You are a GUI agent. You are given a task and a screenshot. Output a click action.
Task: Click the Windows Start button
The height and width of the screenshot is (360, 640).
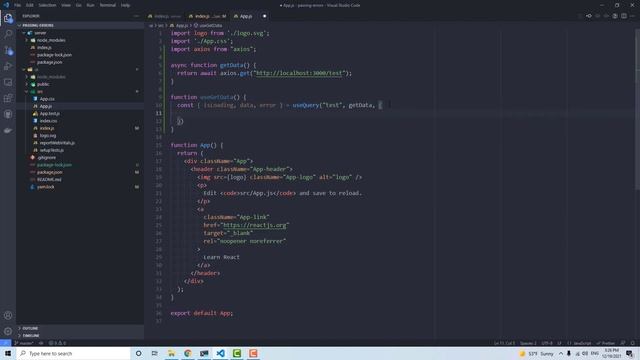coord(8,353)
